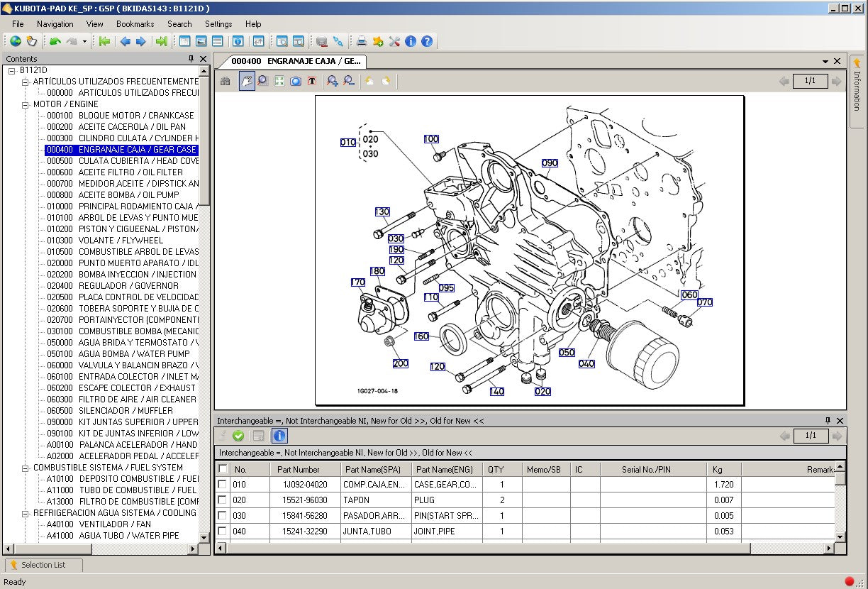868x589 pixels.
Task: Toggle the select-all checkbox in table header
Action: (x=223, y=469)
